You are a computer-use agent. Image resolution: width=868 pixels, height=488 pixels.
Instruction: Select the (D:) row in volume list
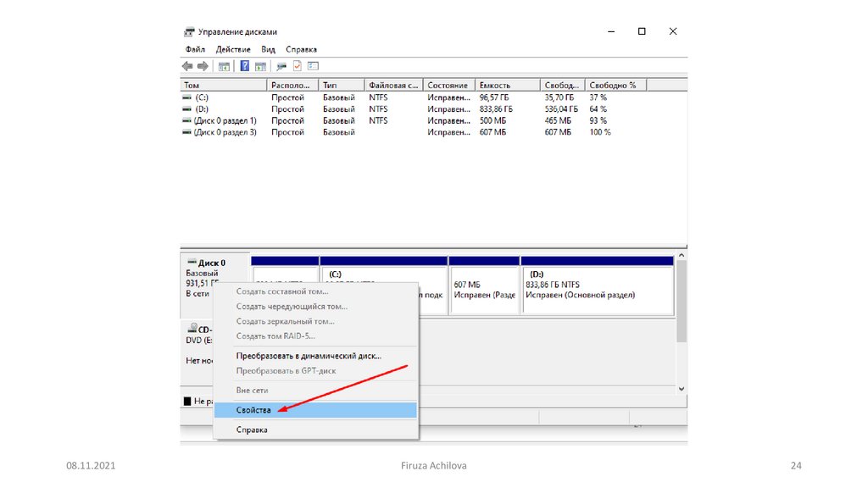[x=202, y=109]
